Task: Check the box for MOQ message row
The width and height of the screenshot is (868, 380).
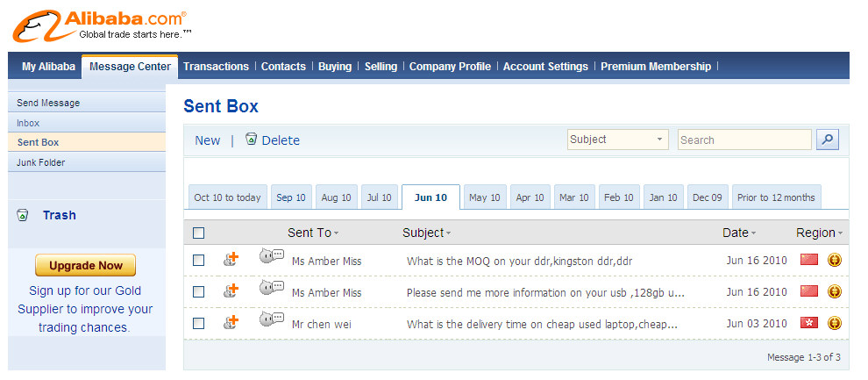Action: tap(198, 260)
